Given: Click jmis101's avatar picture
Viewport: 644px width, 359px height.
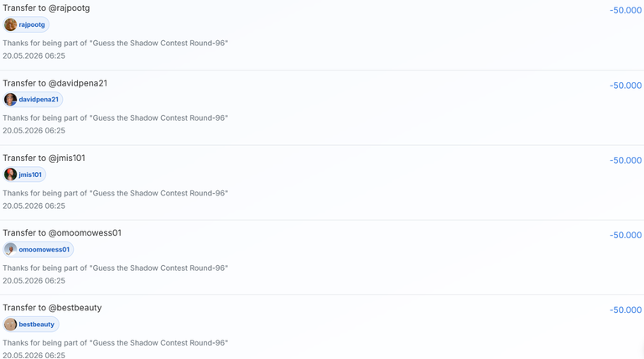Looking at the screenshot, I should (x=10, y=174).
